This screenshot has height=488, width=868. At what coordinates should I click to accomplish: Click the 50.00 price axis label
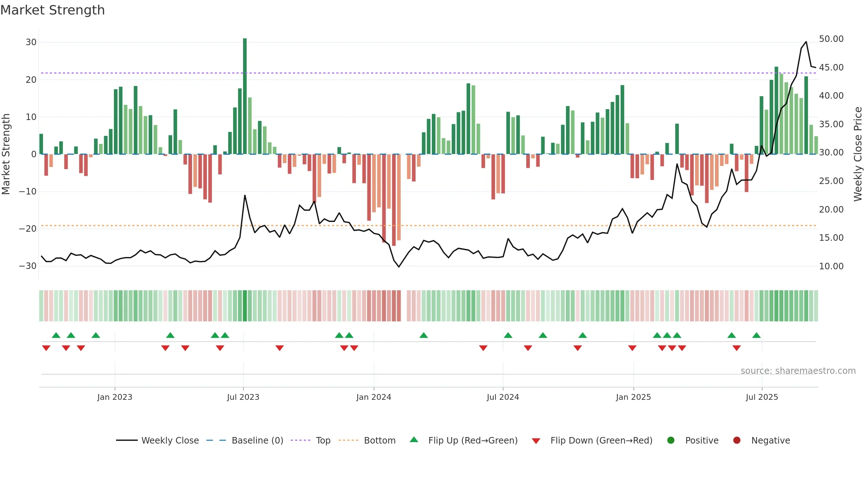pos(831,39)
